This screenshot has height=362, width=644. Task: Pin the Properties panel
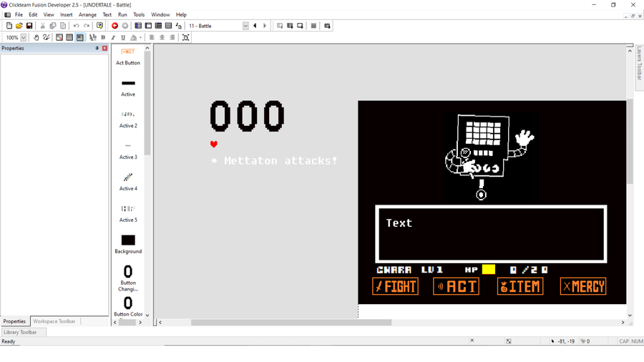[97, 48]
